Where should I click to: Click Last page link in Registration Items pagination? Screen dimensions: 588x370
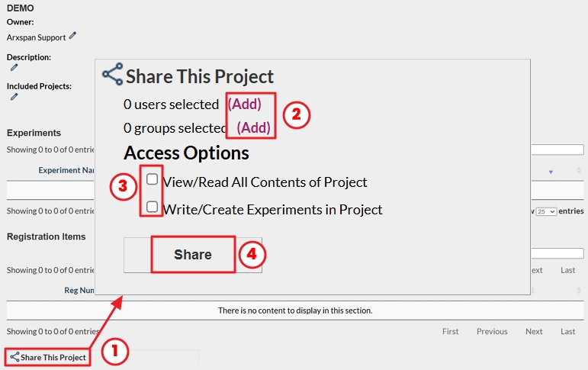[x=567, y=270]
